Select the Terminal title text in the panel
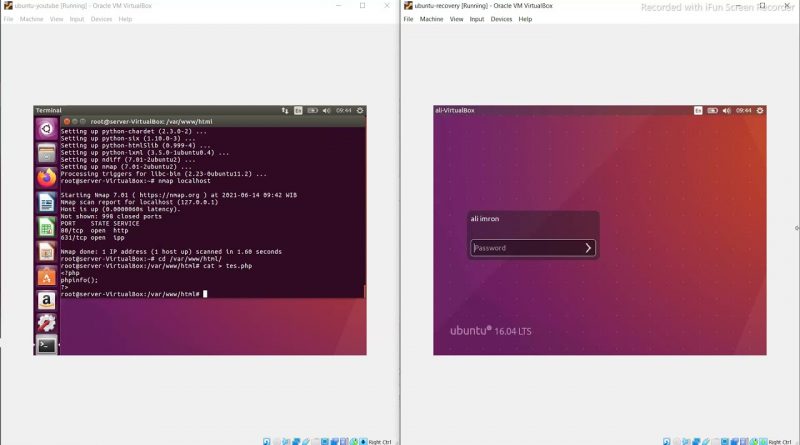Viewport: 800px width, 445px height. [48, 110]
